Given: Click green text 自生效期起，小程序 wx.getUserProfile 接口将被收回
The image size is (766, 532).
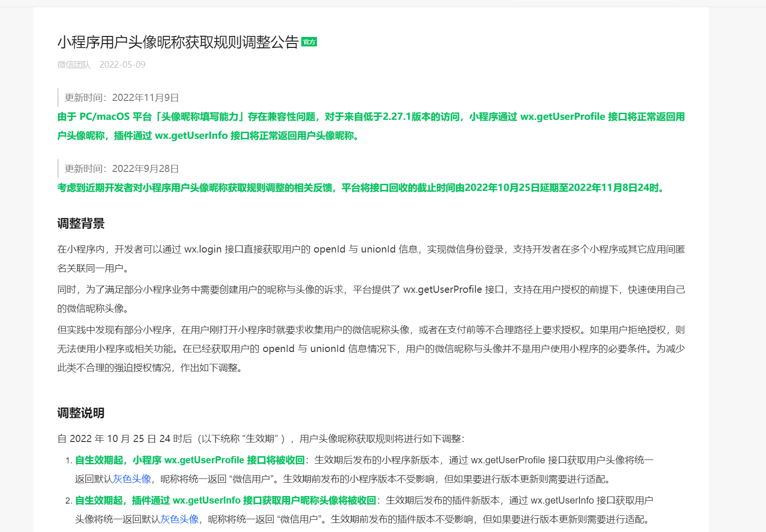Looking at the screenshot, I should coord(190,460).
